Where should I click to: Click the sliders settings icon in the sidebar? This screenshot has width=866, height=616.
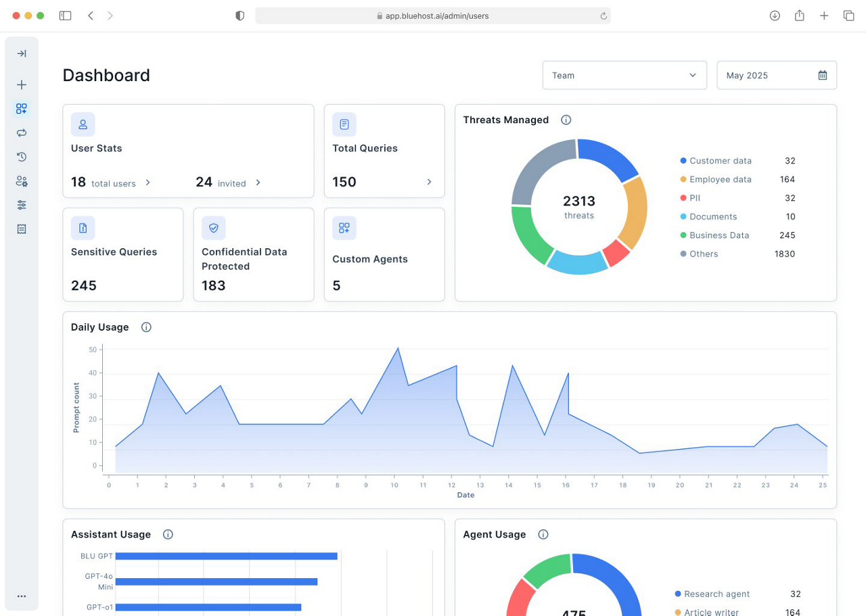pos(22,205)
